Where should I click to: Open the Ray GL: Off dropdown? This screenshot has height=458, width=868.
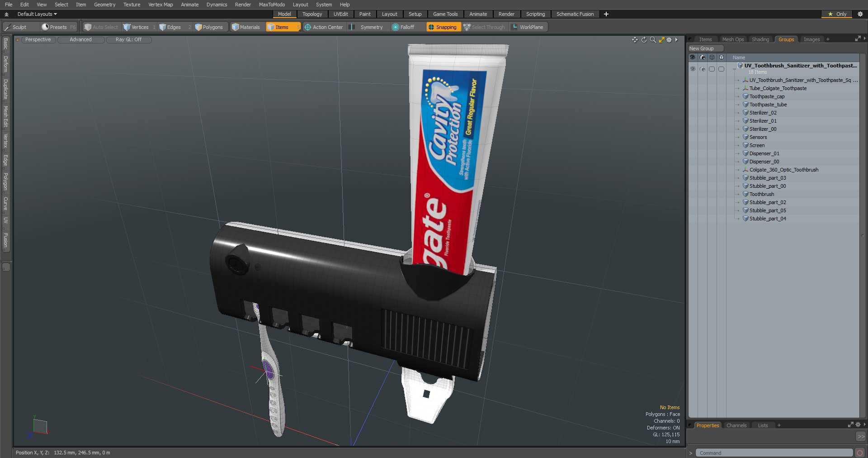pos(128,40)
